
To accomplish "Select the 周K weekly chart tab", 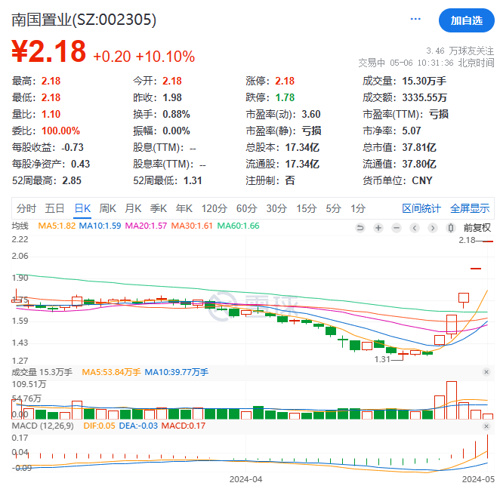I will (x=107, y=209).
